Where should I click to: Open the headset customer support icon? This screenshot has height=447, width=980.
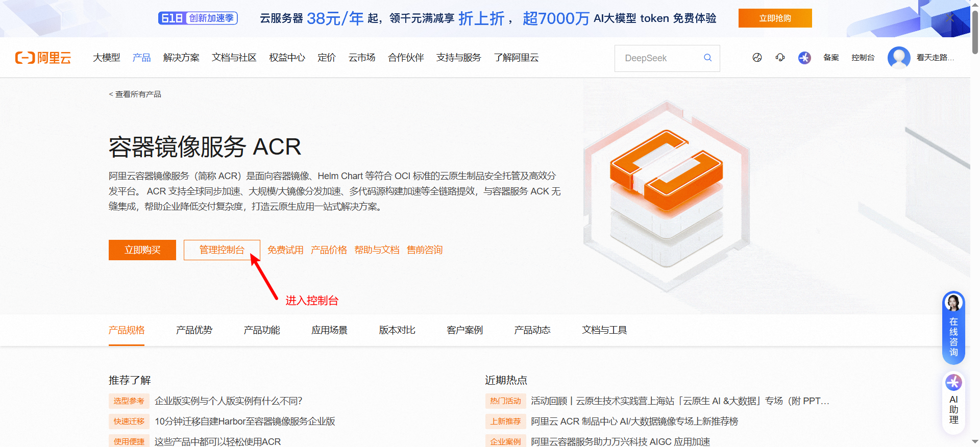coord(780,58)
